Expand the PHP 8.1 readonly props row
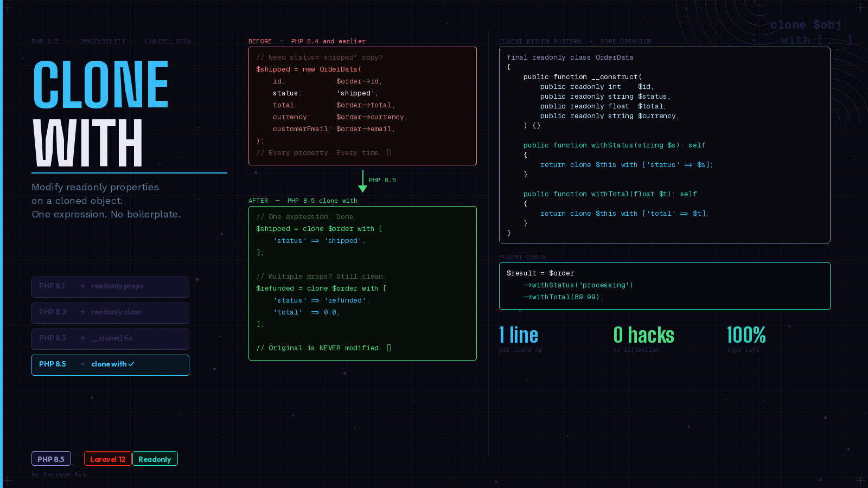868x488 pixels. tap(110, 287)
